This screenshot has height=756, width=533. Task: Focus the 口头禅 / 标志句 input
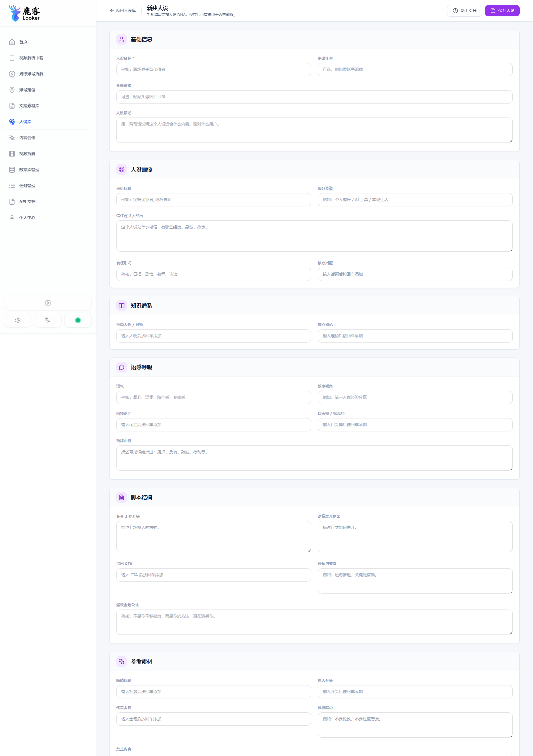point(415,425)
